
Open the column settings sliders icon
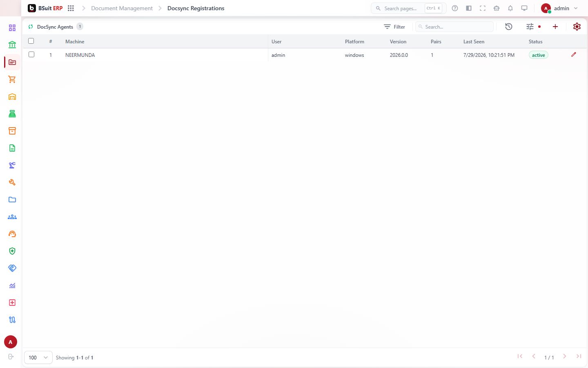(x=530, y=27)
